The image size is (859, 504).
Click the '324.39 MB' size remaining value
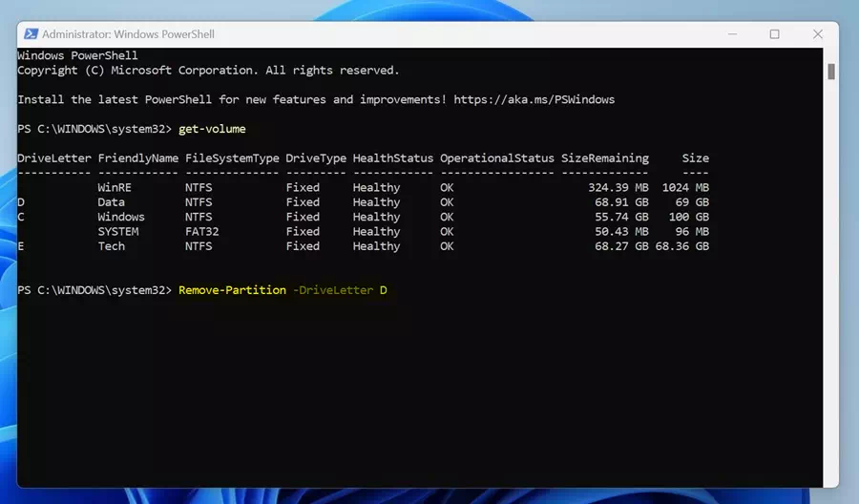618,187
